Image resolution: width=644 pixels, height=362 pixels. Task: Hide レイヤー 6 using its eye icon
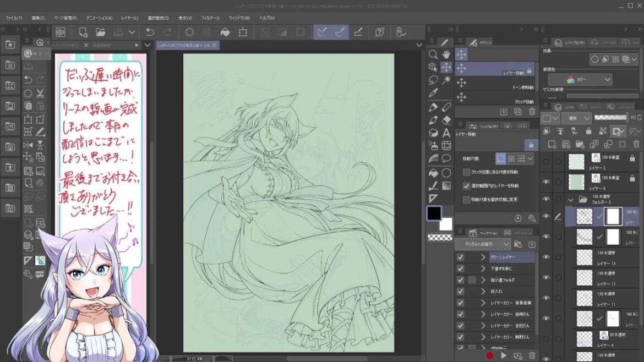click(546, 182)
